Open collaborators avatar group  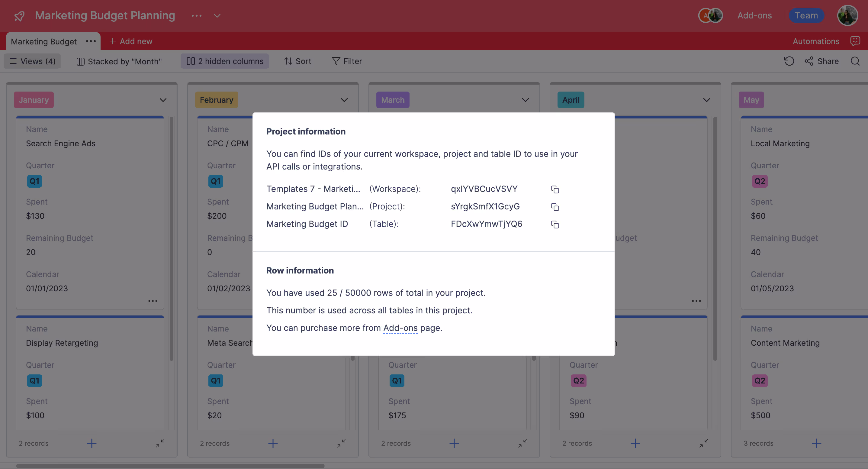coord(710,15)
